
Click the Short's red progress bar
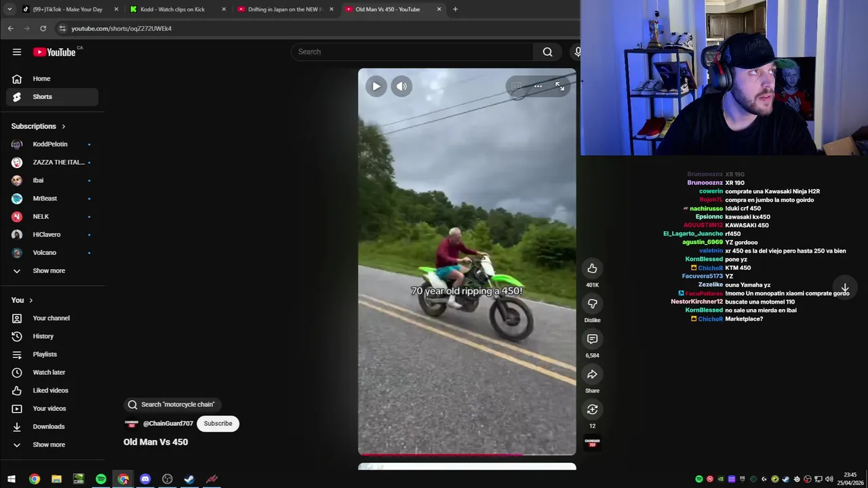click(467, 454)
